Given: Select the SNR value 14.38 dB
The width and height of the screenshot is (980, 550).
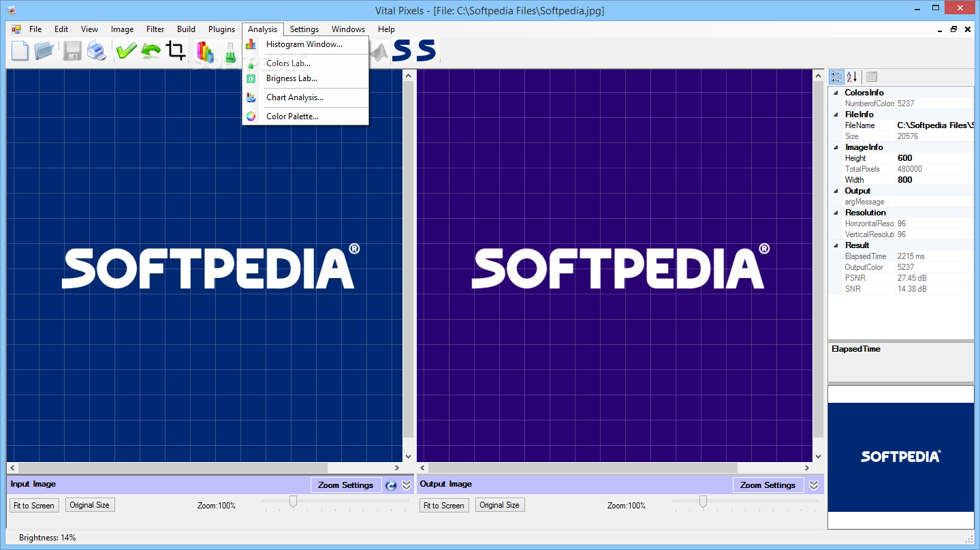Looking at the screenshot, I should coord(934,289).
